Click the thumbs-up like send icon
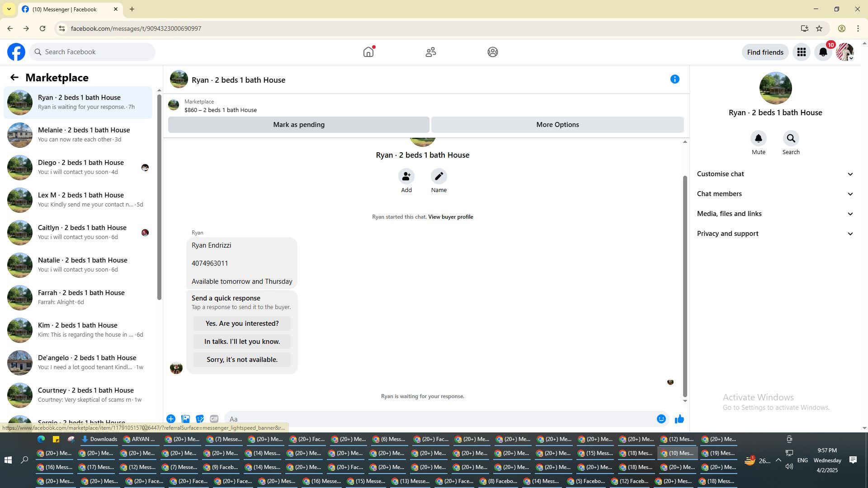Viewport: 868px width, 488px height. coord(679,419)
